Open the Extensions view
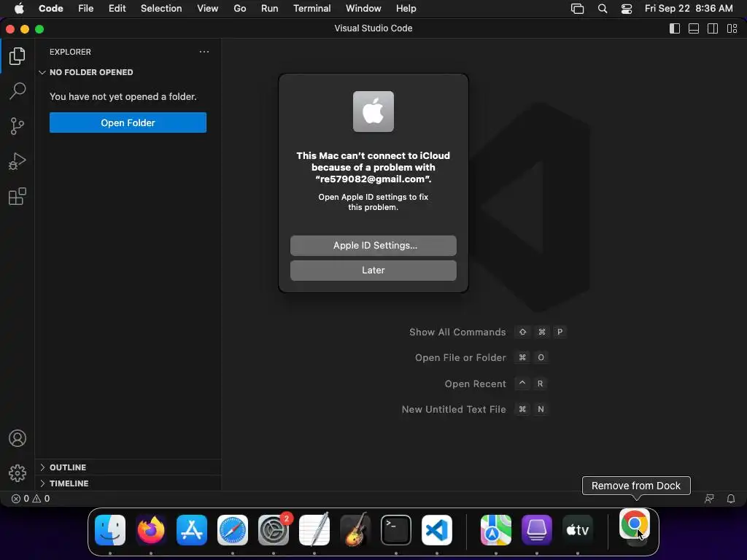Screen dimensions: 747x560 coord(18,196)
